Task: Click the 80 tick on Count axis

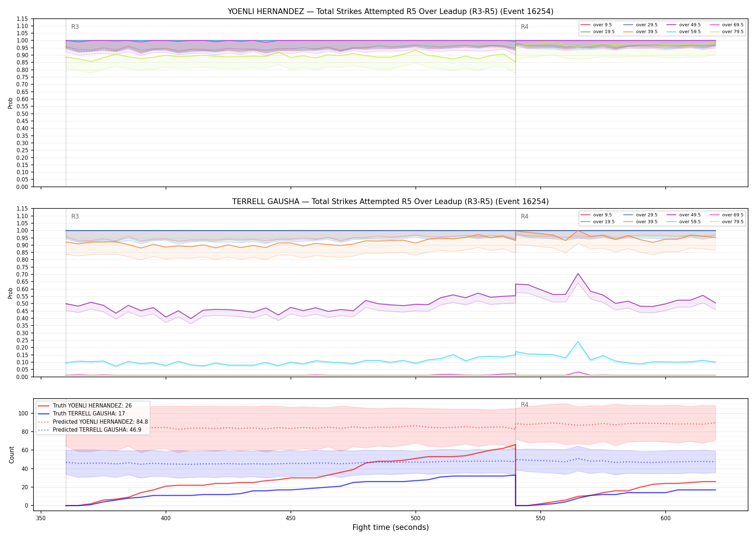Action: point(25,432)
